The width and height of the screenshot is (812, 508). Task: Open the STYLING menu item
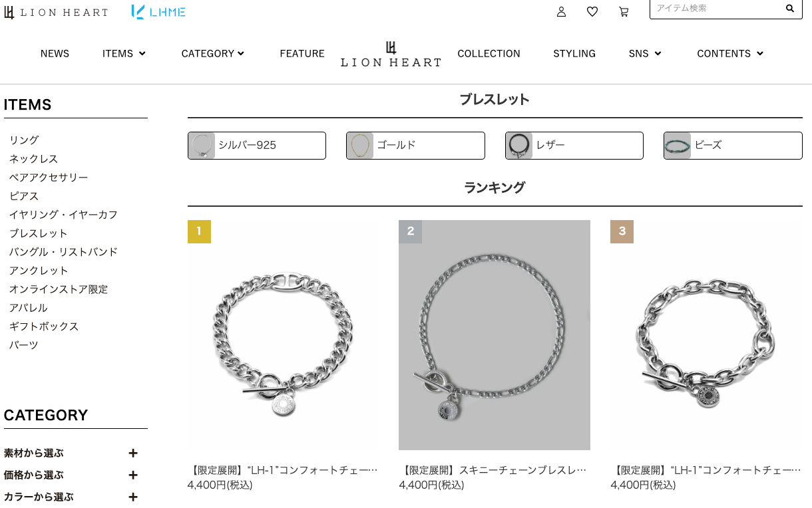[574, 54]
